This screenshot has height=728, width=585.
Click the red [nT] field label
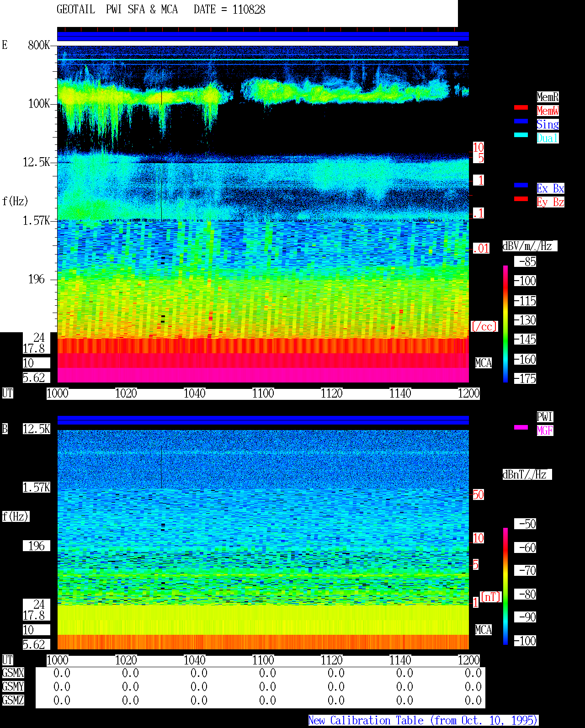(491, 597)
